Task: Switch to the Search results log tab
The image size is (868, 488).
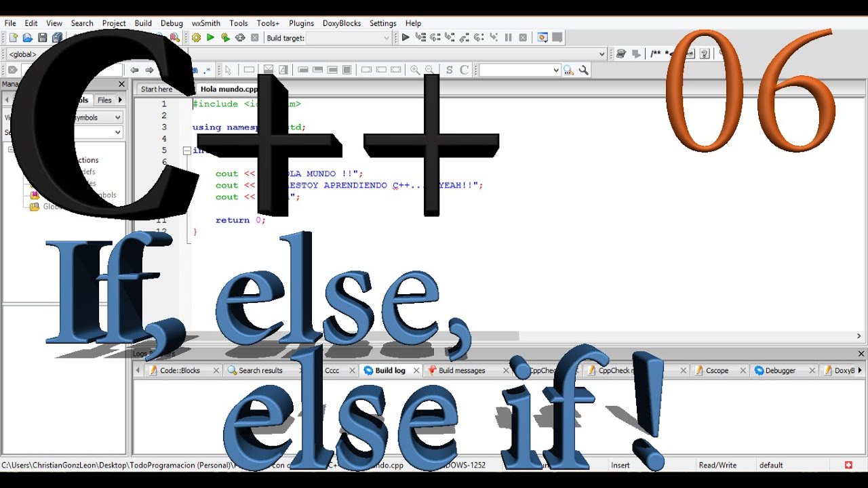Action: [260, 370]
